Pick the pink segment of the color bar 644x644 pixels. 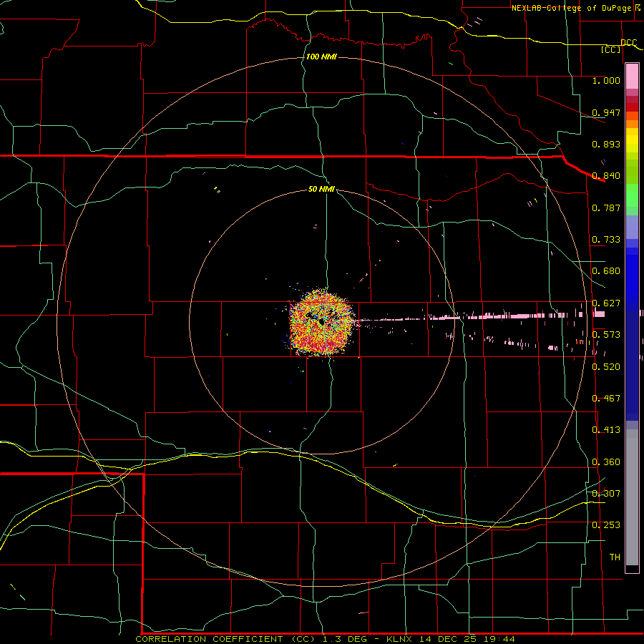point(632,77)
